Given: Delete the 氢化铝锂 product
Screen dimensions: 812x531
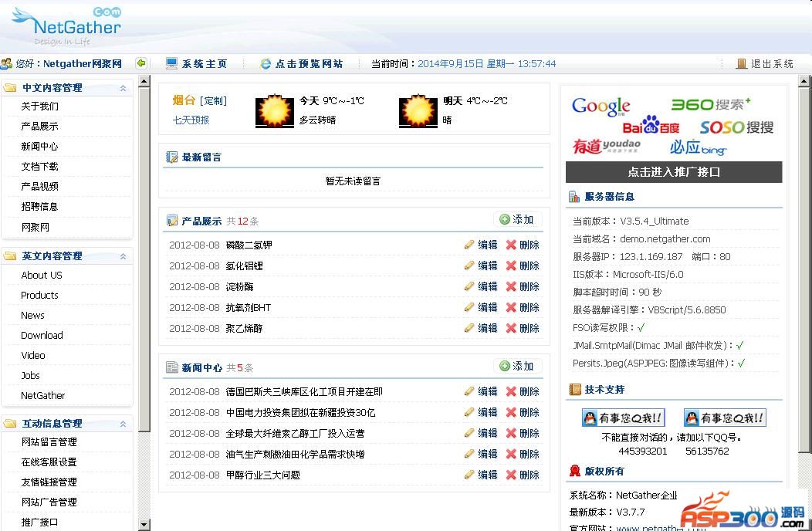Looking at the screenshot, I should pyautogui.click(x=523, y=265).
